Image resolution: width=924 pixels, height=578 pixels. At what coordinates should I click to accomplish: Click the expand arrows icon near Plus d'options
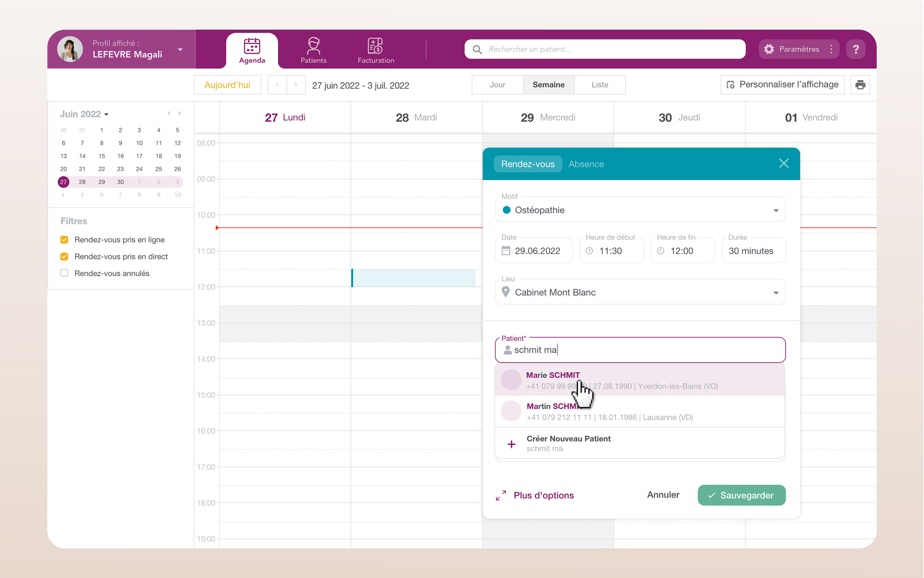(501, 495)
